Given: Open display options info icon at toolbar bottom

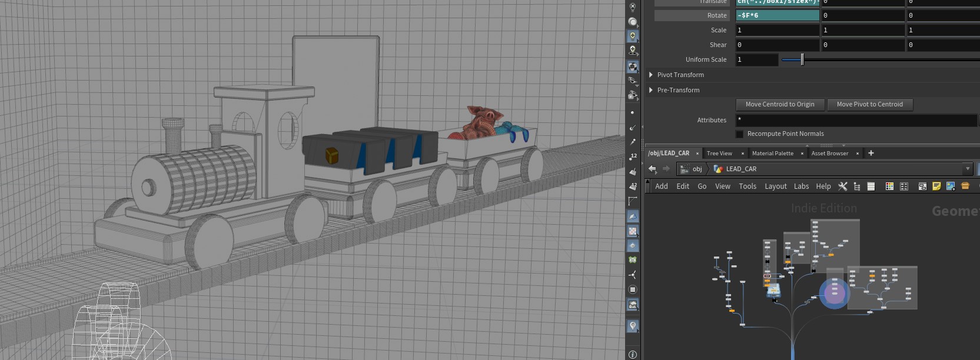Looking at the screenshot, I should point(633,354).
